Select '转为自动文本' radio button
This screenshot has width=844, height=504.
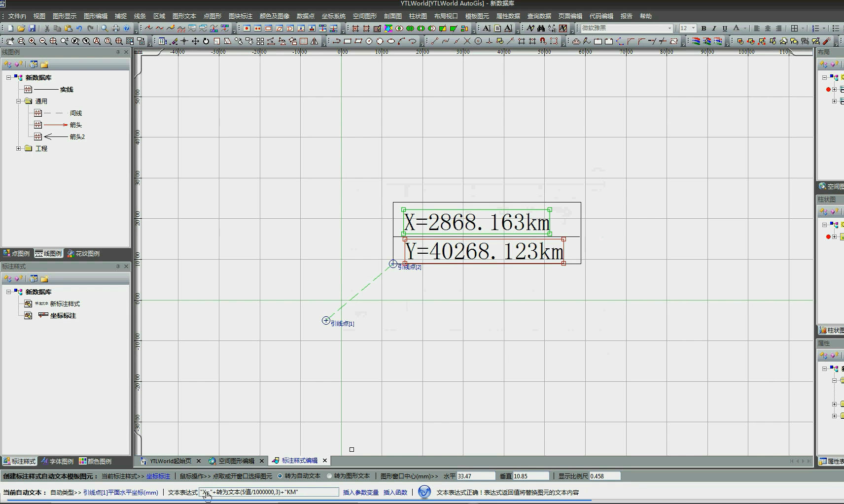(281, 476)
